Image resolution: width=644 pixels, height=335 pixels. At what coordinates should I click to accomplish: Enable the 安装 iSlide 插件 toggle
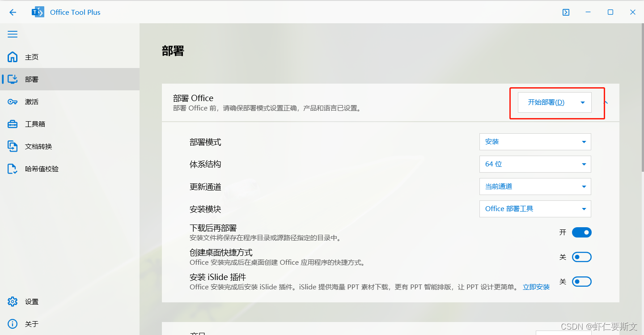(582, 282)
